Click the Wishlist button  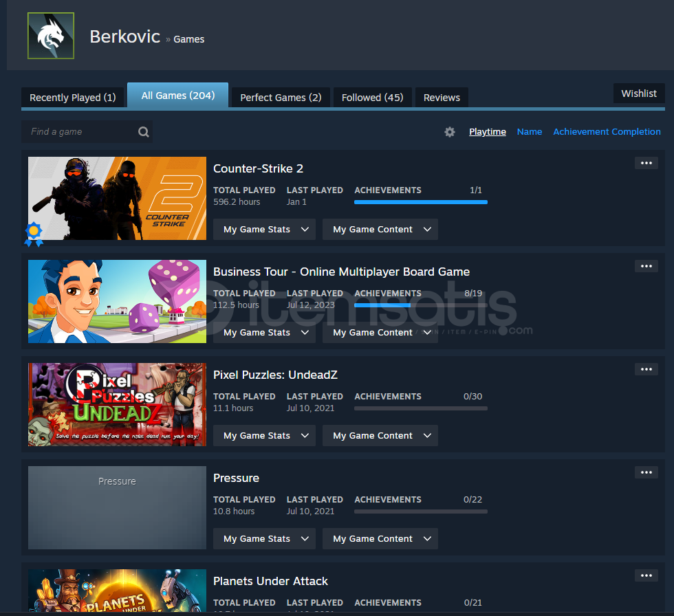pos(638,93)
